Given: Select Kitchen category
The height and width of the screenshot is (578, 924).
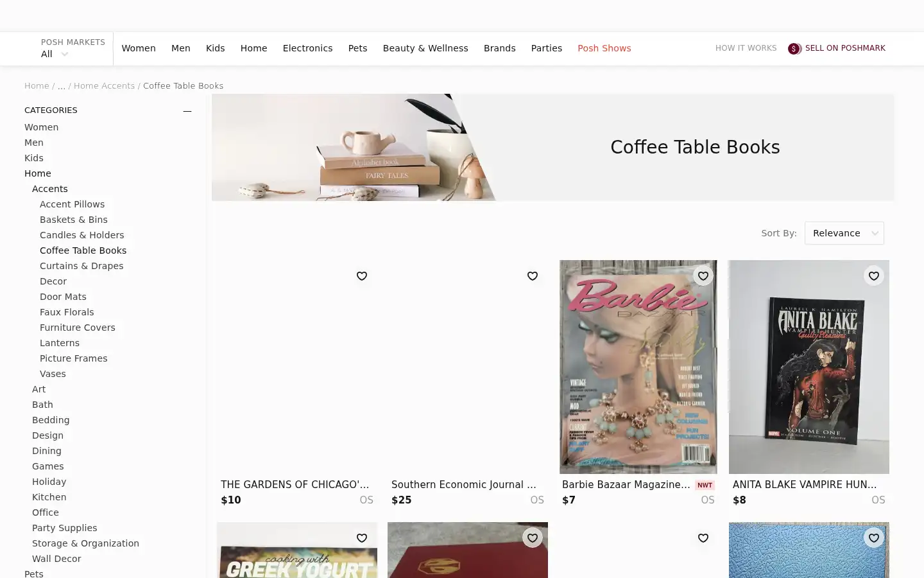Looking at the screenshot, I should (49, 497).
